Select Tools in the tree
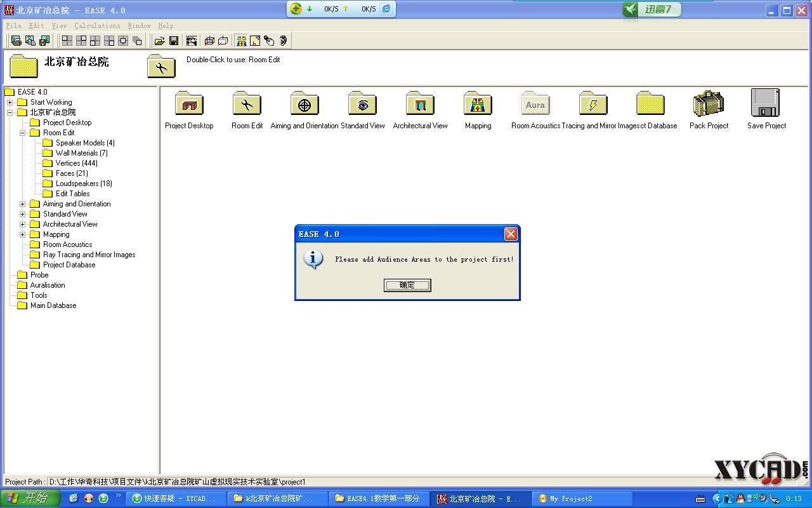The height and width of the screenshot is (508, 812). click(39, 295)
